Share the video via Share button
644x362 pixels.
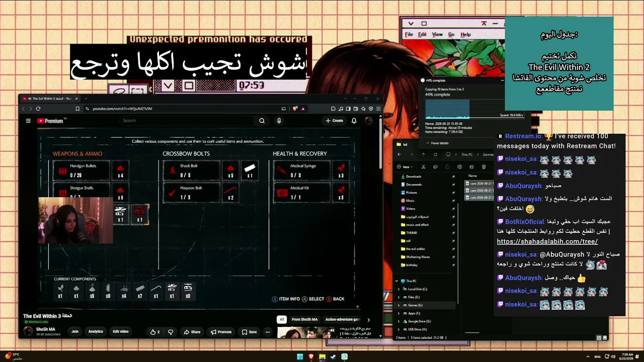192,332
